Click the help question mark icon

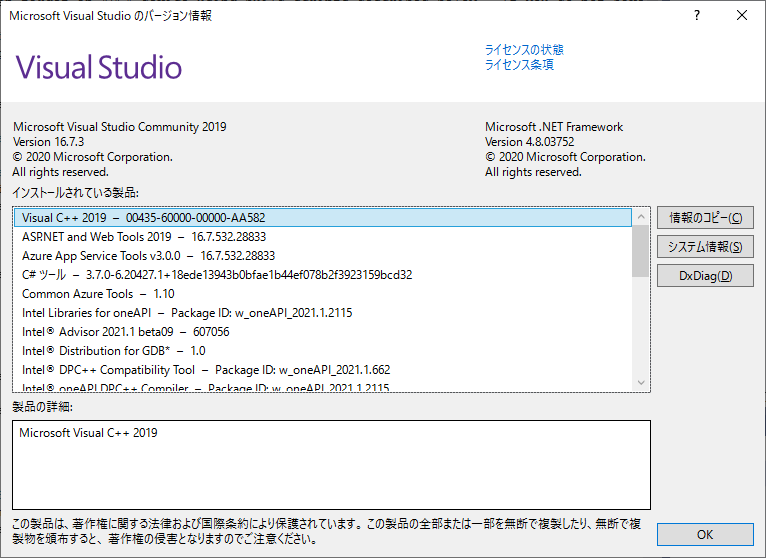pyautogui.click(x=697, y=16)
